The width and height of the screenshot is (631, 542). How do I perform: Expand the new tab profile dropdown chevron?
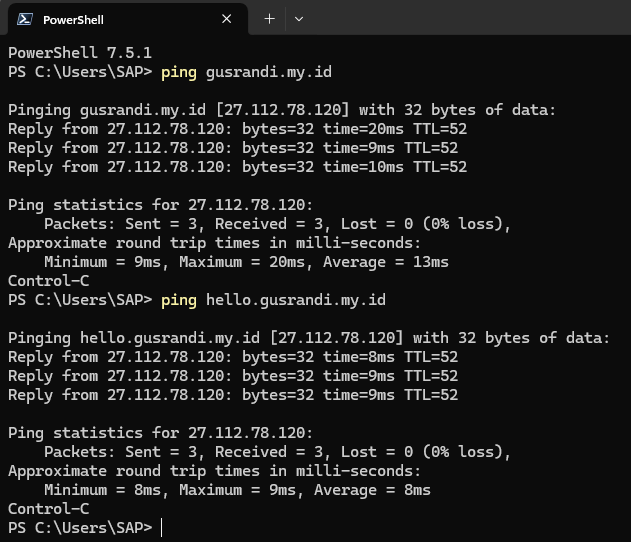[299, 19]
